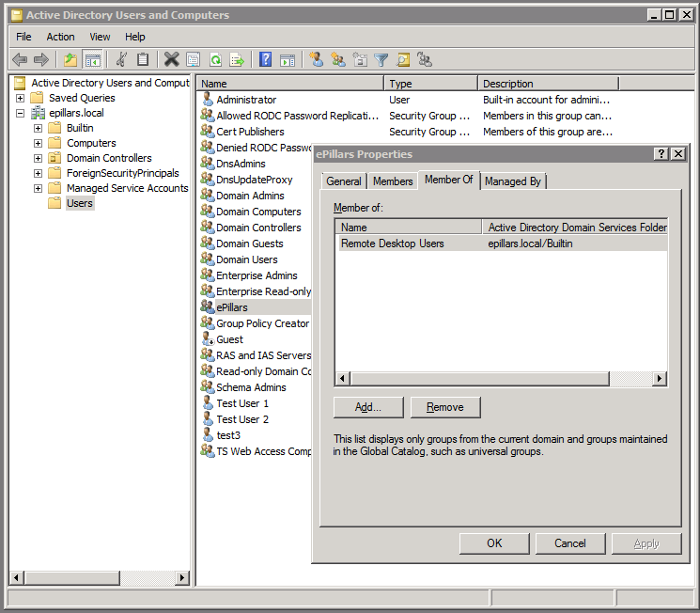This screenshot has height=613, width=700.
Task: Open Properties via the toolbar icon
Action: click(x=194, y=59)
